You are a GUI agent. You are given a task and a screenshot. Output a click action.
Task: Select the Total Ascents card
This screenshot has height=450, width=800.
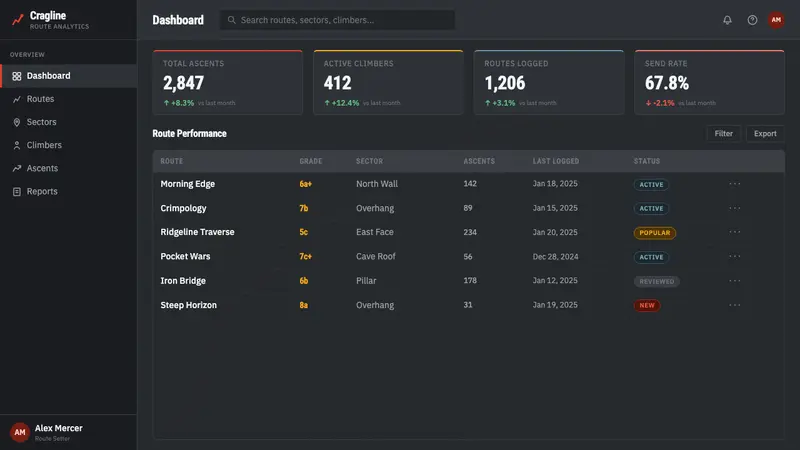tap(228, 82)
